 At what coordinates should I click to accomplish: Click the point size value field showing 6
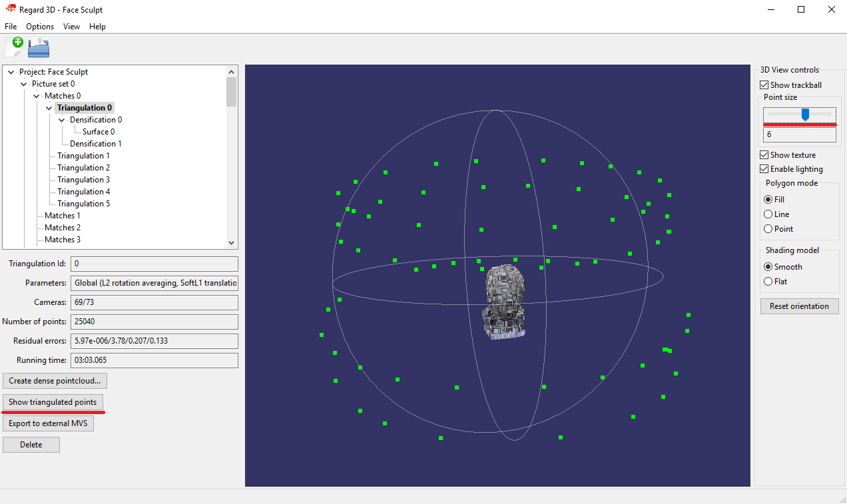[x=799, y=134]
